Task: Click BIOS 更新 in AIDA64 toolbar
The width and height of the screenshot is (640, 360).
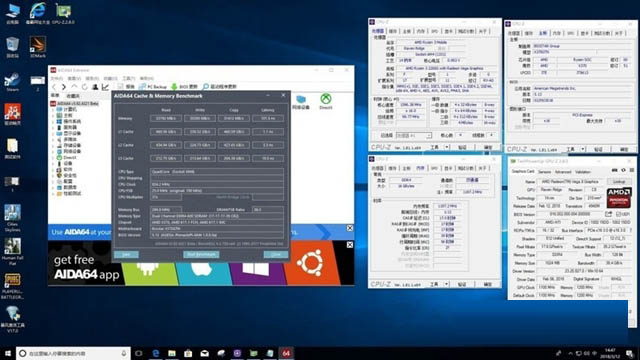Action: pyautogui.click(x=184, y=87)
